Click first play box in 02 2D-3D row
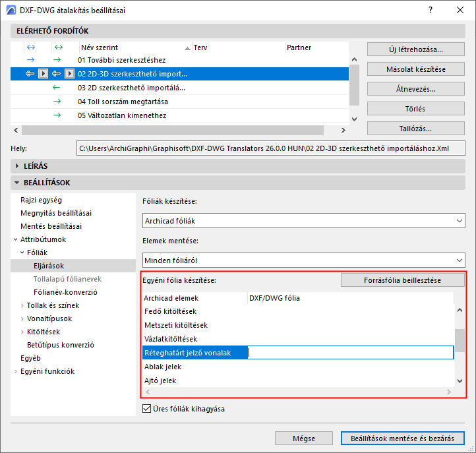The height and width of the screenshot is (453, 476). coord(43,74)
